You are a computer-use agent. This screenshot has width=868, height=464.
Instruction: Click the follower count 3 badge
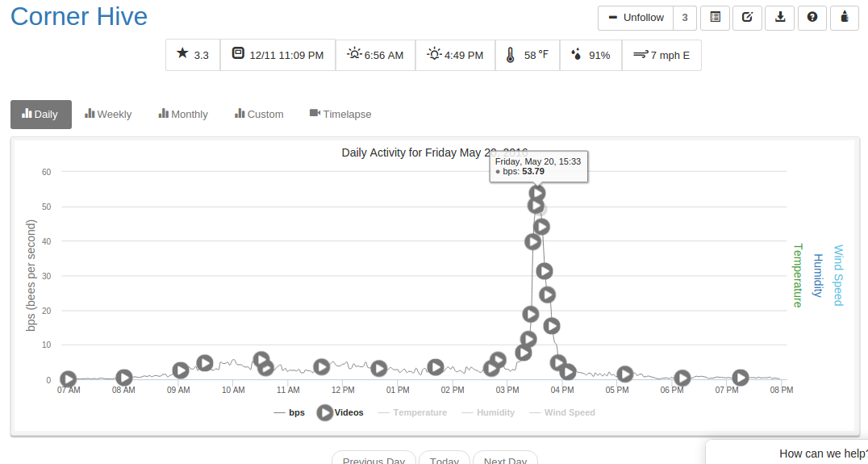coord(685,18)
